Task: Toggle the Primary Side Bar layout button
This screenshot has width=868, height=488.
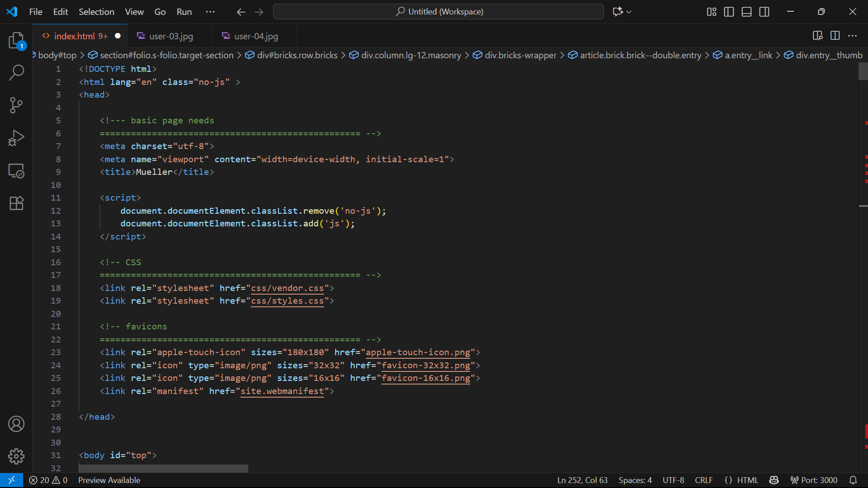Action: pyautogui.click(x=729, y=12)
